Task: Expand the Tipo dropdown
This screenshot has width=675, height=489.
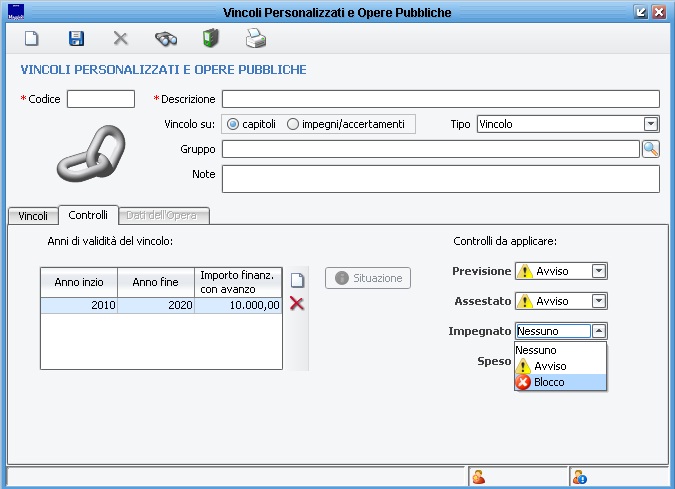Action: [650, 124]
